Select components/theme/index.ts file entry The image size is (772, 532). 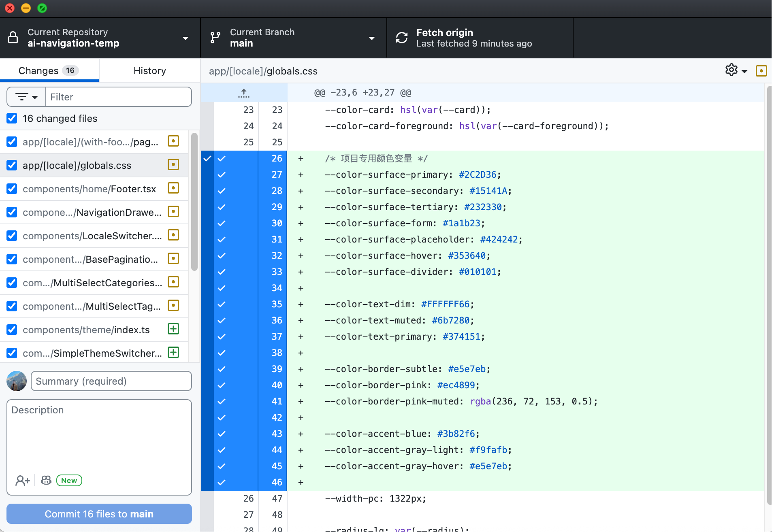(94, 330)
